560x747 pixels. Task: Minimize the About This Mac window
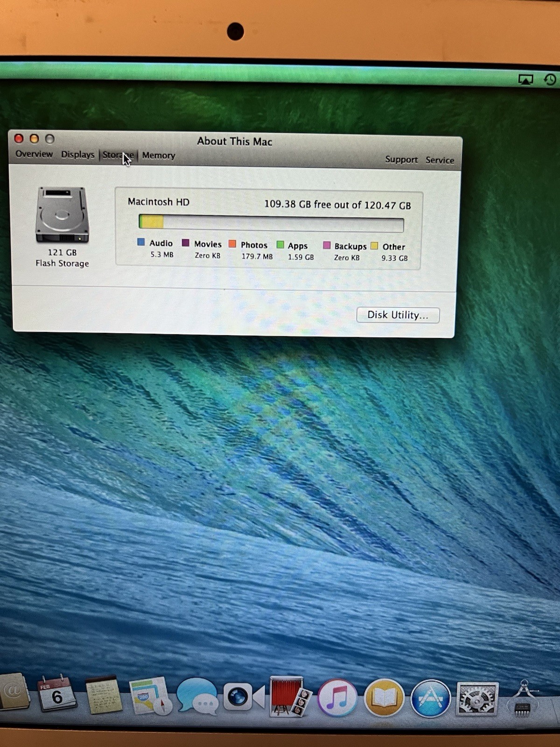point(34,139)
